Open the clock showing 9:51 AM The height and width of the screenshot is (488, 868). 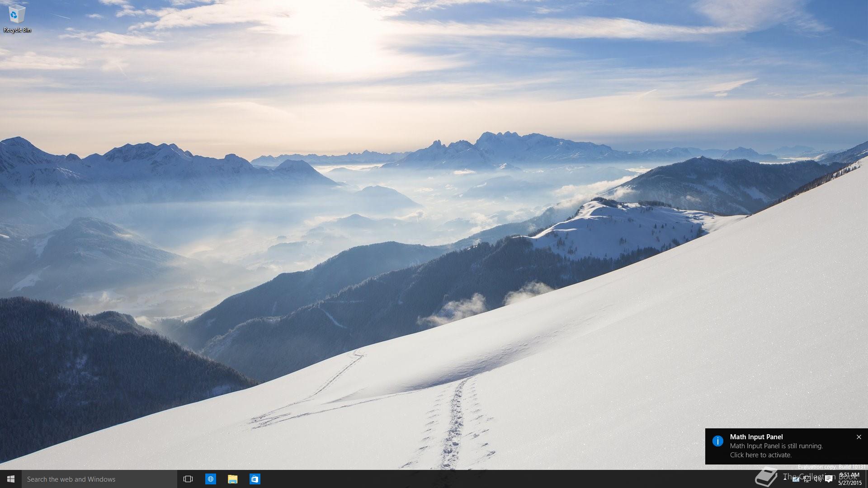[x=850, y=479]
